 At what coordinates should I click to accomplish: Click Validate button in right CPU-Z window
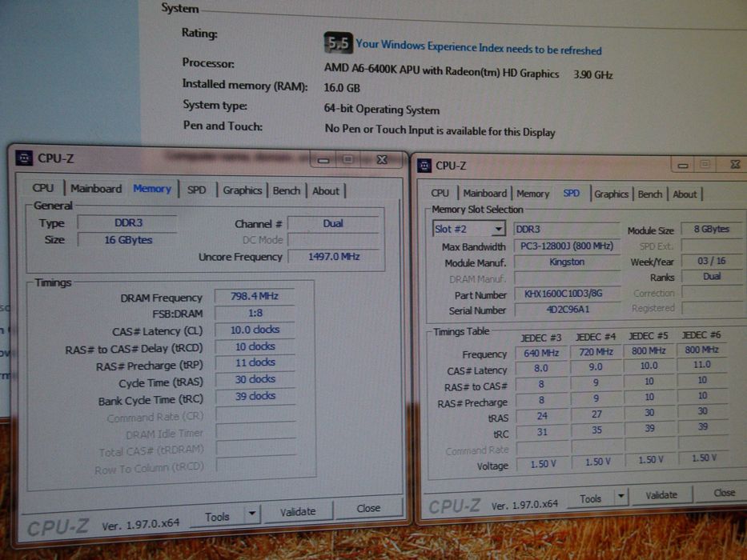coord(661,495)
